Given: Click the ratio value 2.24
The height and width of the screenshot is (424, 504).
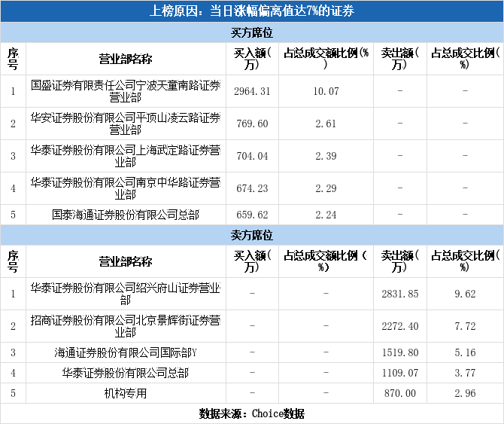Looking at the screenshot, I should (x=326, y=215).
